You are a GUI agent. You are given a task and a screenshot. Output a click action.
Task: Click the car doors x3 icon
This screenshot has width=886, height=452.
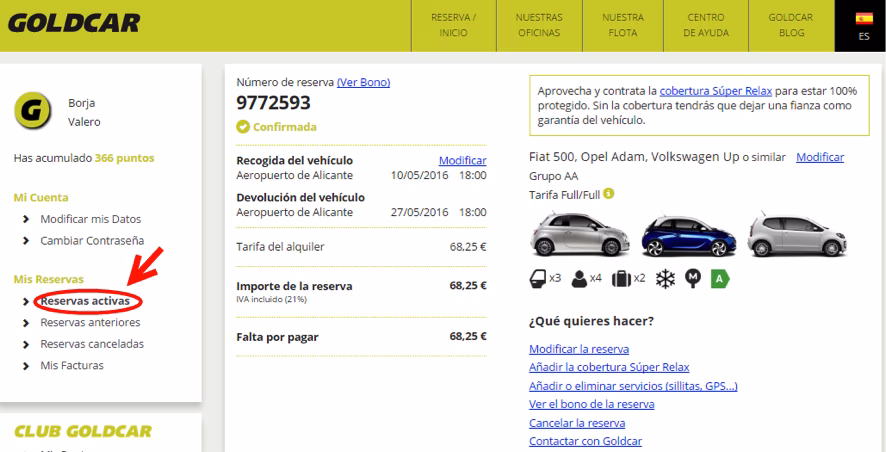[537, 278]
